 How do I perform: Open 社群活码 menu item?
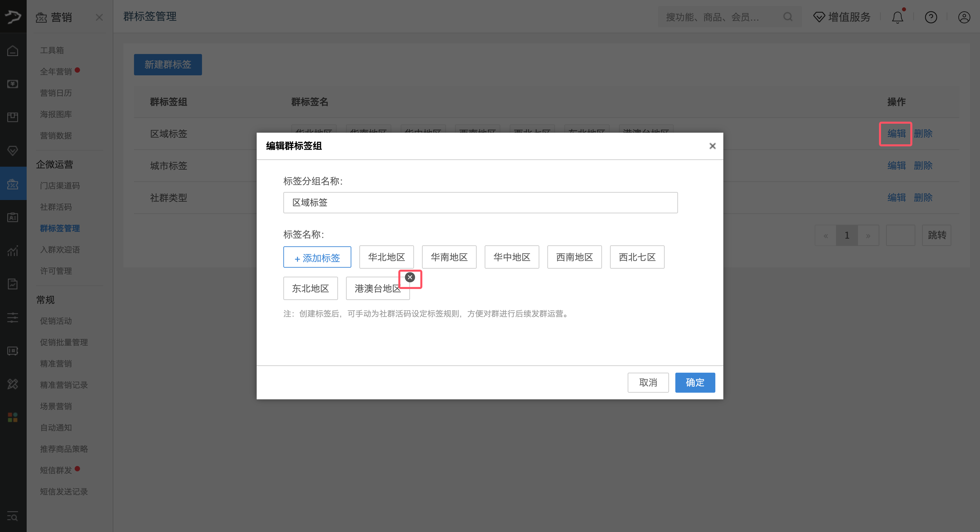click(56, 207)
